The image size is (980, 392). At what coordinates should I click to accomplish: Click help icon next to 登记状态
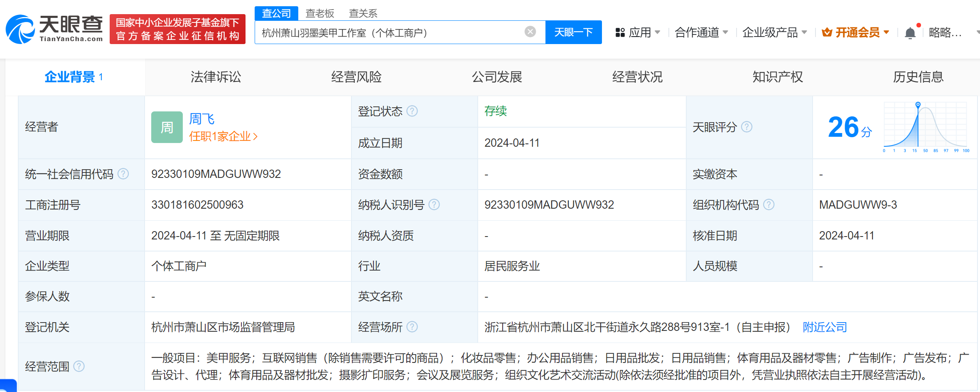tap(412, 111)
